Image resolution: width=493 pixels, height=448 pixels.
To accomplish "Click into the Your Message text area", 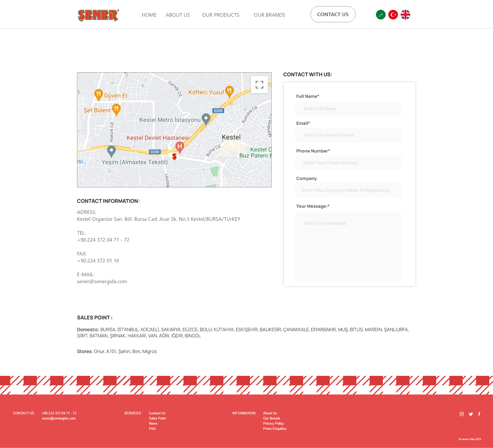I will [x=348, y=246].
